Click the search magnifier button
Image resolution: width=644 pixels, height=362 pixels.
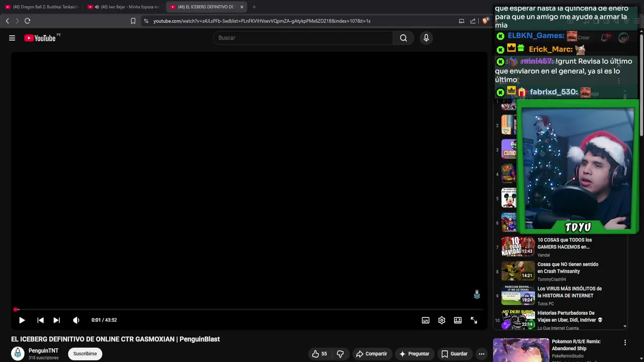click(404, 38)
